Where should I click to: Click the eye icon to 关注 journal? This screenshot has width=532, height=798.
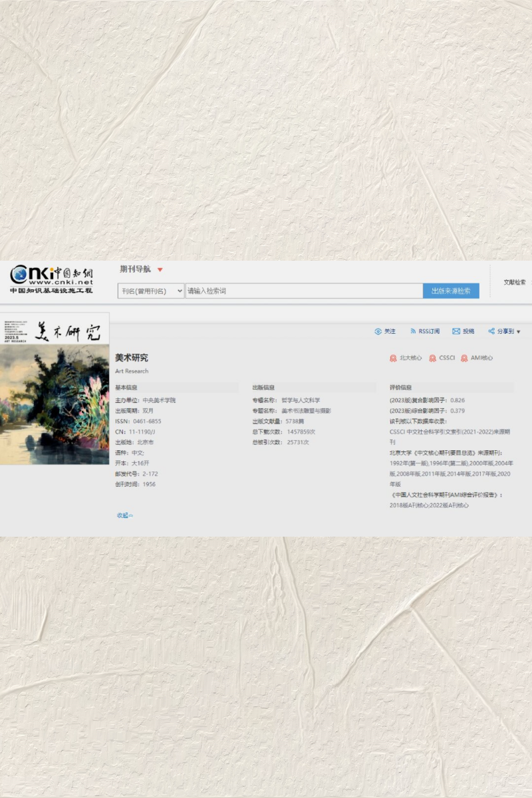click(378, 331)
